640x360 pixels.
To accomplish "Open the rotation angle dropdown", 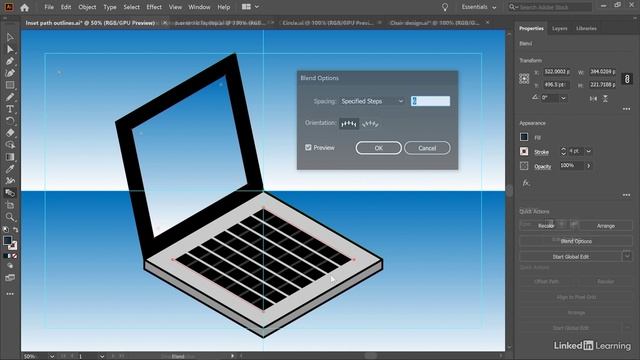I will [x=563, y=98].
